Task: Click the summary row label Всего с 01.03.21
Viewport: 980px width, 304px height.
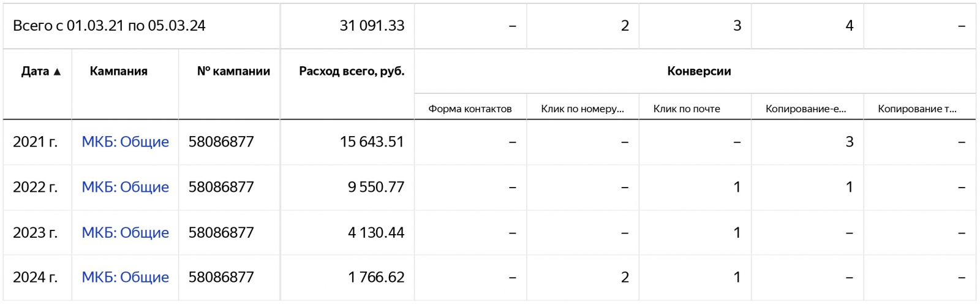Action: (109, 26)
